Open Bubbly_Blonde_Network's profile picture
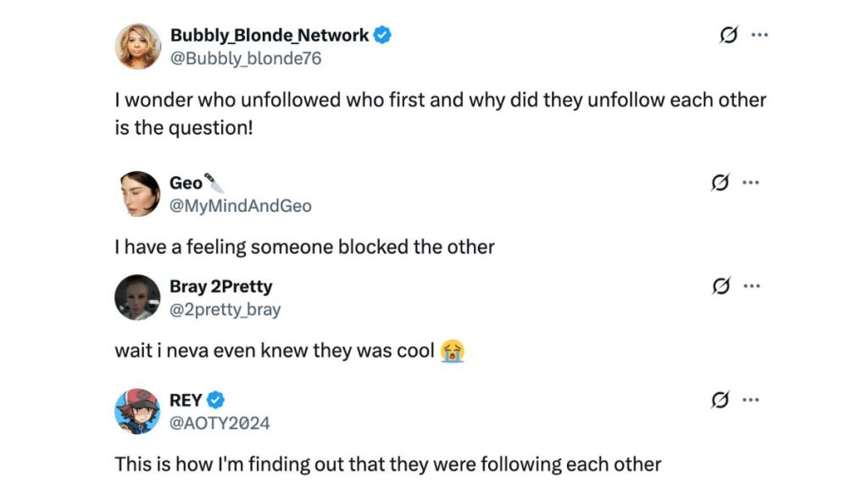868x488 pixels. tap(137, 46)
